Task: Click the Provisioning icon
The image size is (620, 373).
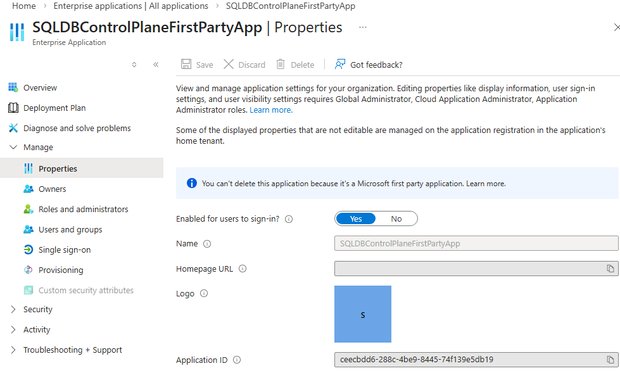Action: pyautogui.click(x=28, y=270)
